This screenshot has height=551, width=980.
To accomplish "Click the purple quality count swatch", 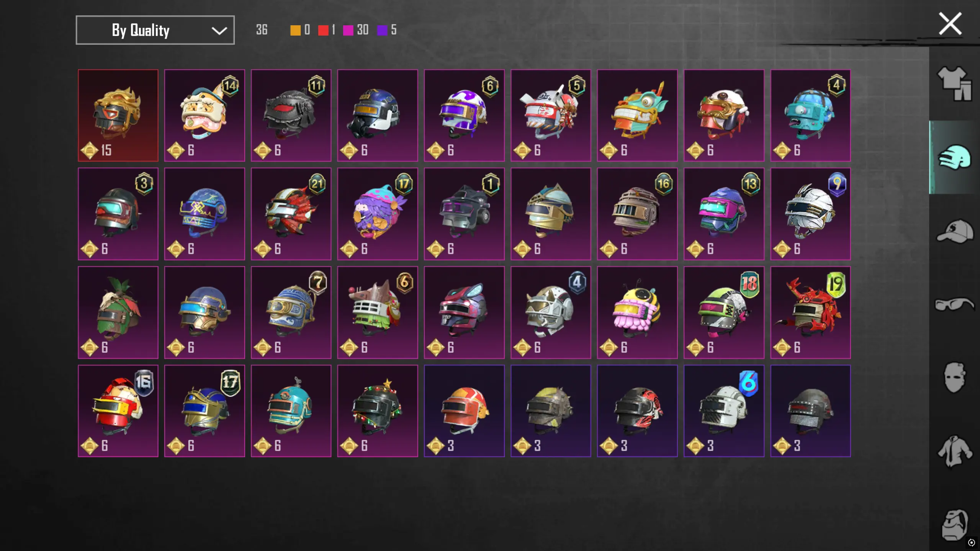I will (382, 30).
